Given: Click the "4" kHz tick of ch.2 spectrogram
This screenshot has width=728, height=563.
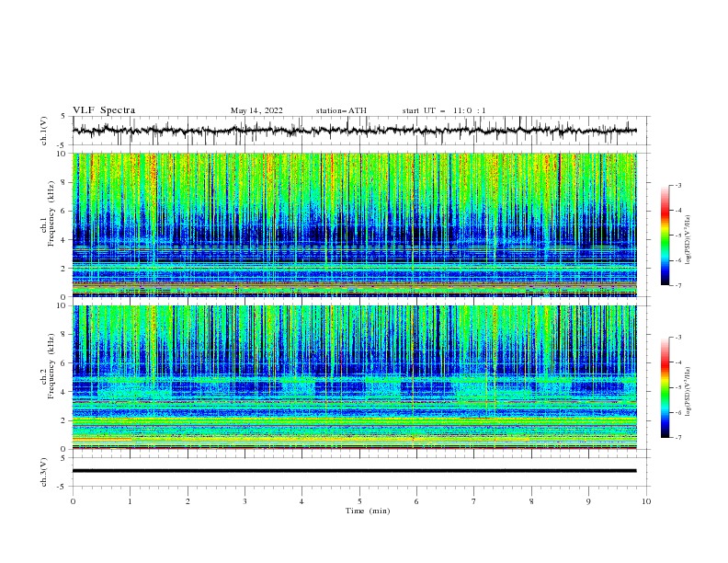Looking at the screenshot, I should click(63, 392).
